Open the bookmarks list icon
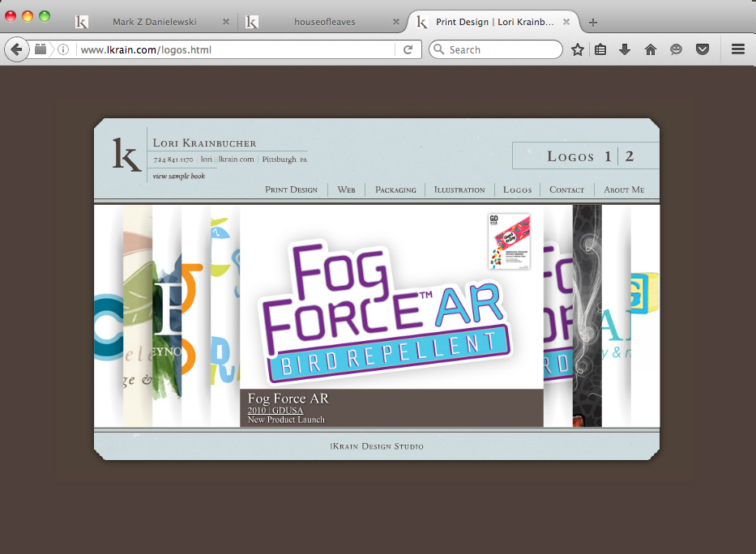Screen dimensions: 756x554 pos(600,49)
